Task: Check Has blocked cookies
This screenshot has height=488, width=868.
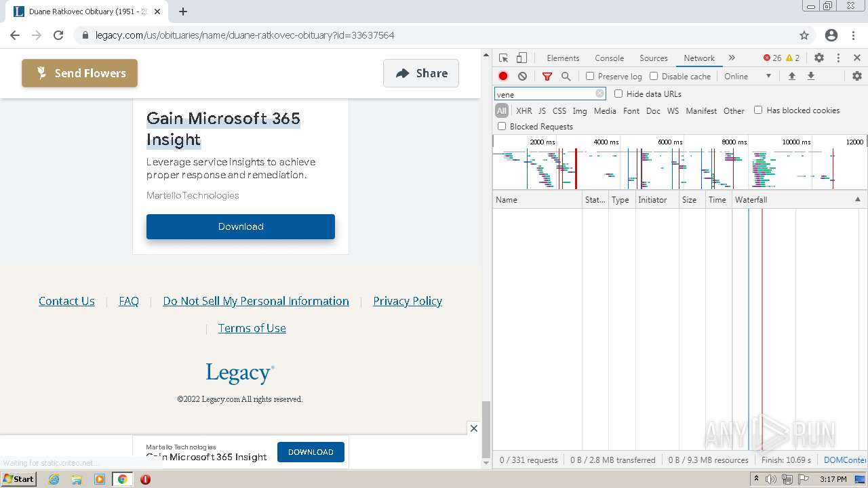Action: pos(758,110)
